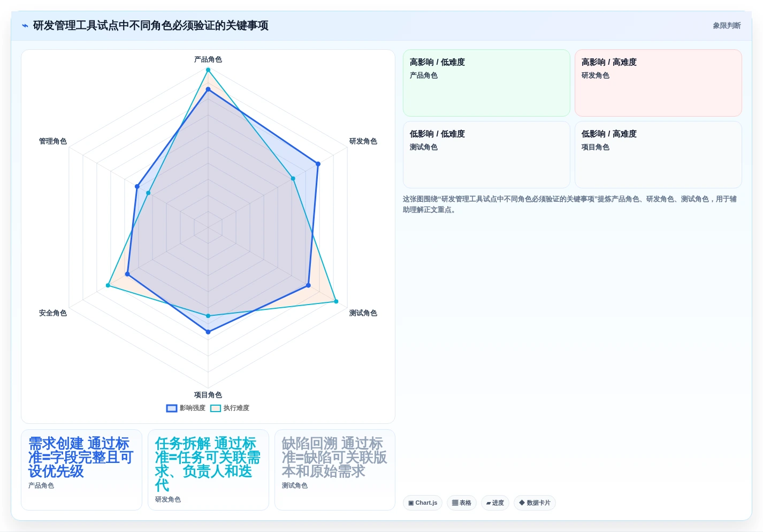Click the 需求创建 通过标准 data card

(x=81, y=470)
